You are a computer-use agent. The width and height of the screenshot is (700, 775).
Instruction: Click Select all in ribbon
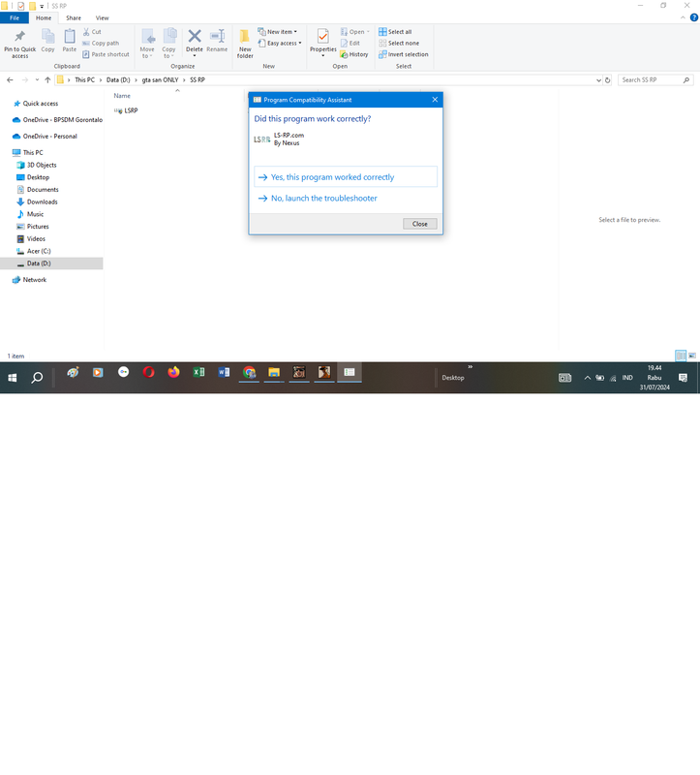pos(395,32)
